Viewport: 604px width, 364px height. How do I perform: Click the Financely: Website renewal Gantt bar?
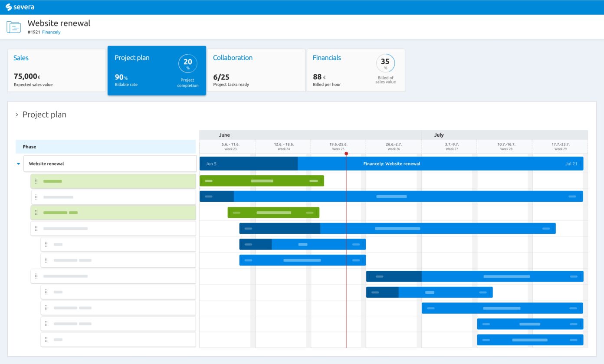coord(391,164)
